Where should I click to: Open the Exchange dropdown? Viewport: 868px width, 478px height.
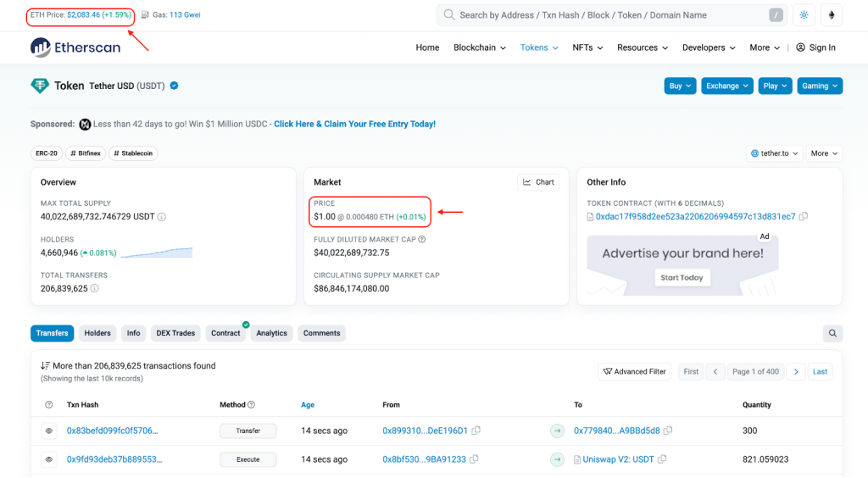(x=726, y=86)
